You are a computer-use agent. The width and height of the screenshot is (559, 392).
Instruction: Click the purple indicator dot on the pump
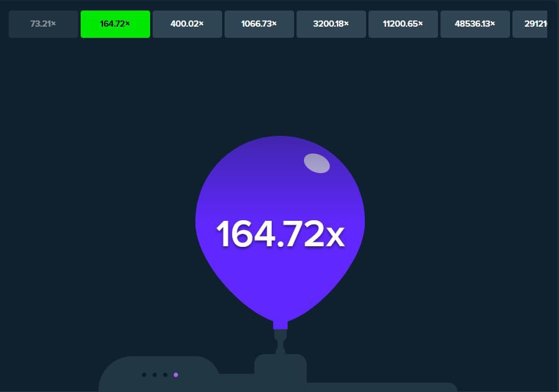click(176, 375)
